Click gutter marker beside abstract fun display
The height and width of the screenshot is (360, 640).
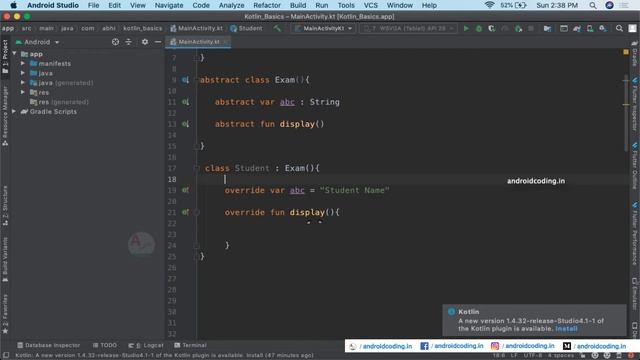[x=185, y=124]
